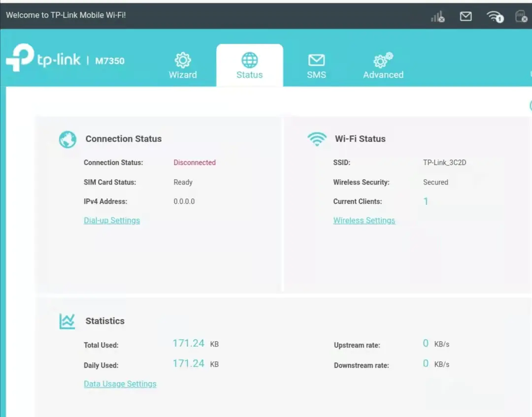
Task: Click the Wi-Fi Status signal icon
Action: click(x=317, y=138)
